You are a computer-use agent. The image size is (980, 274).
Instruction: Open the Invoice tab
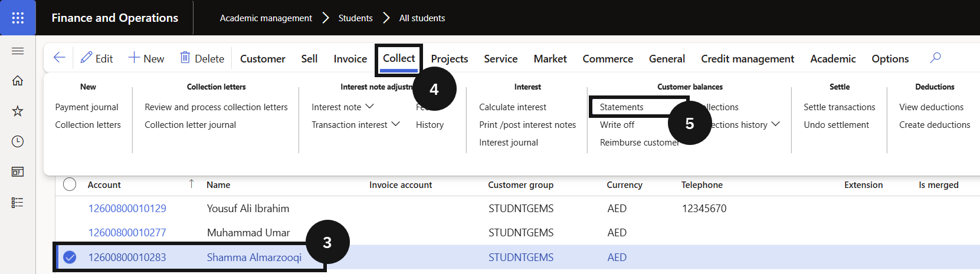coord(350,59)
